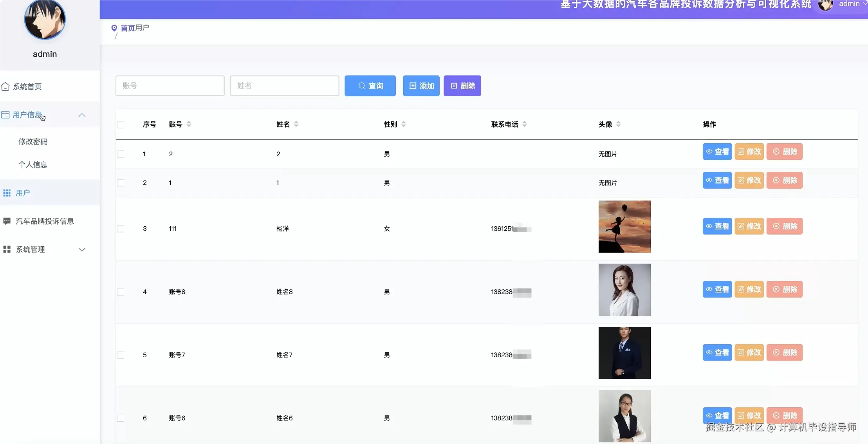Click the breadcrumb location pin icon
Screen dimensions: 868x444
pyautogui.click(x=114, y=28)
